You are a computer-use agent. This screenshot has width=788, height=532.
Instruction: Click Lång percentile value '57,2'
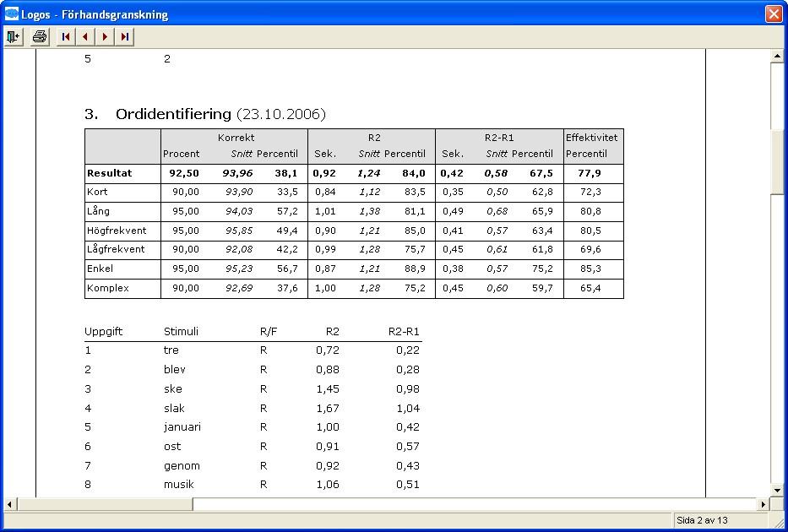287,211
